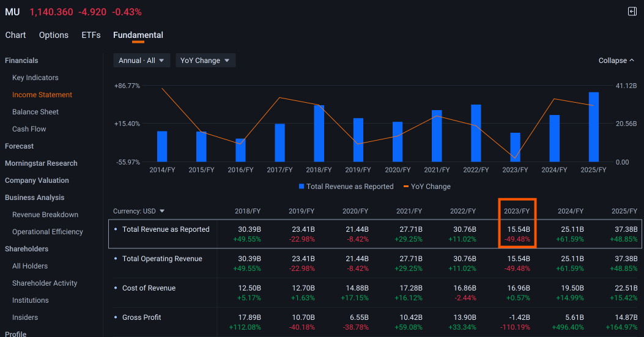Open the Chart tab
644x337 pixels.
(16, 35)
